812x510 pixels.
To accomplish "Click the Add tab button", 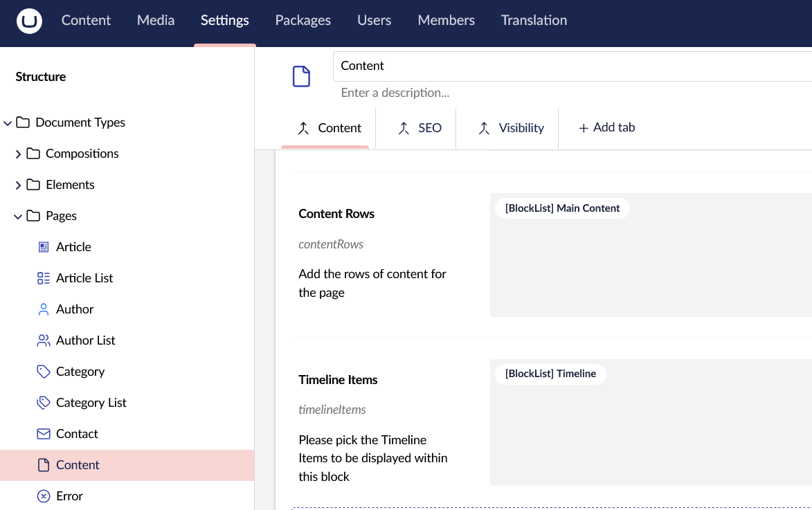I will (x=606, y=128).
